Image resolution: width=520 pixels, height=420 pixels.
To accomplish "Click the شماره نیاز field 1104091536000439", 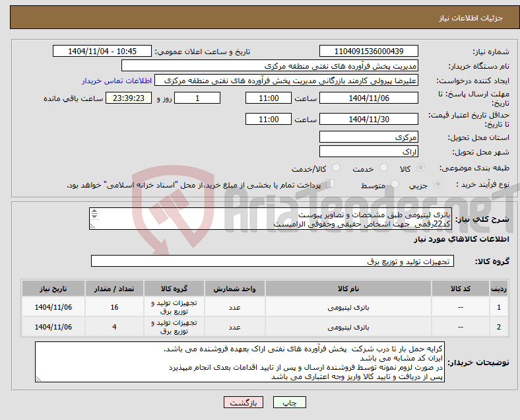I will click(x=369, y=51).
